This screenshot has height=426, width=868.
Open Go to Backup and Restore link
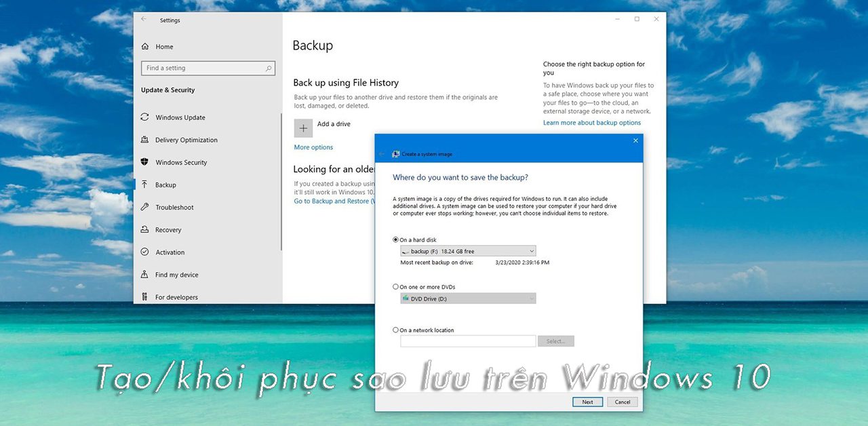(334, 201)
